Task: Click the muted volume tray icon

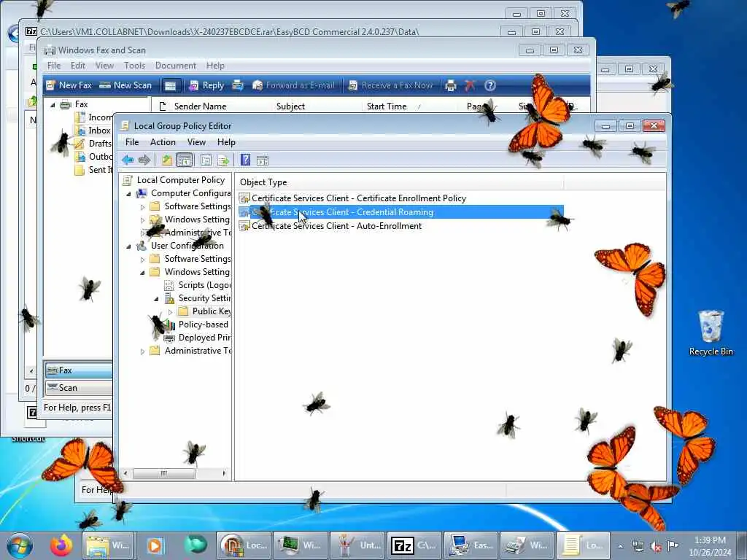Action: [x=656, y=547]
